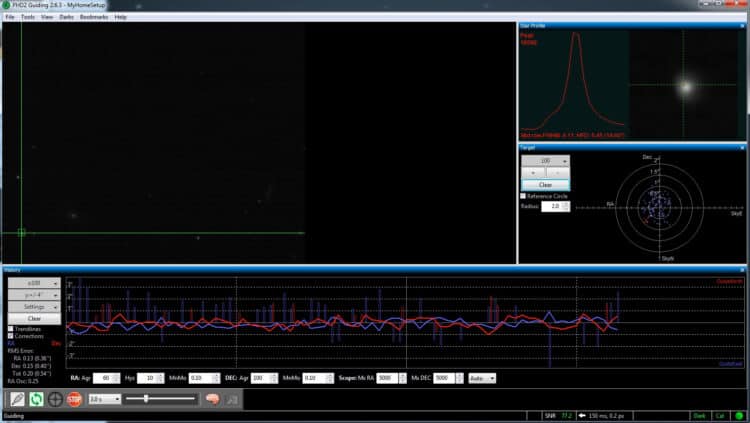The height and width of the screenshot is (423, 750).
Task: Toggle the Trendlines checkbox
Action: pyautogui.click(x=11, y=329)
